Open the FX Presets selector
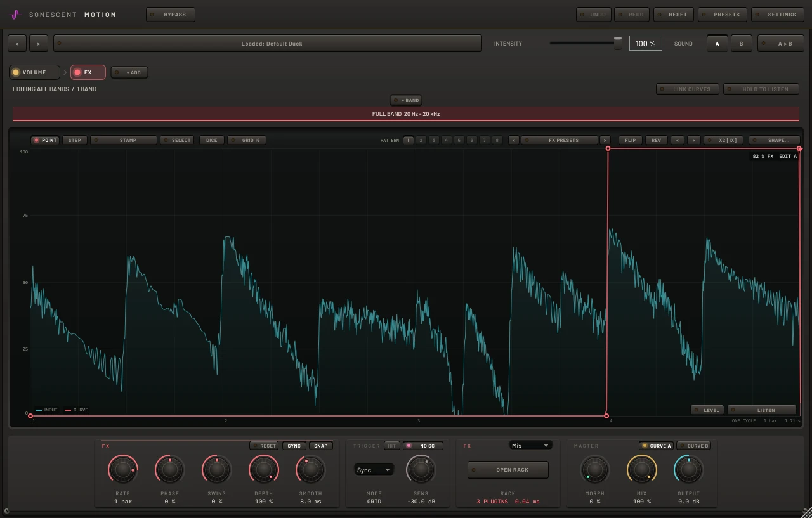Screen dimensions: 812x518 click(x=560, y=140)
